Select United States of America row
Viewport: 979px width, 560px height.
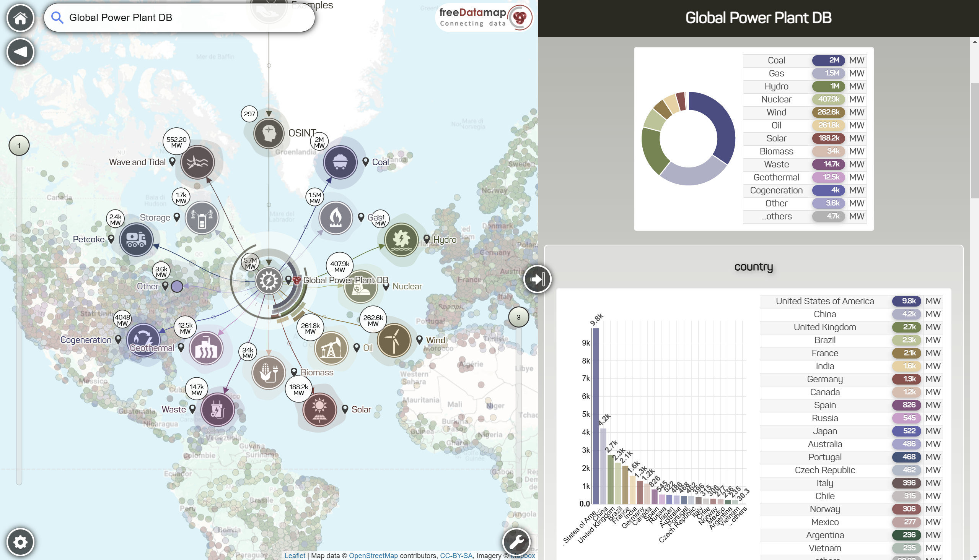(851, 301)
